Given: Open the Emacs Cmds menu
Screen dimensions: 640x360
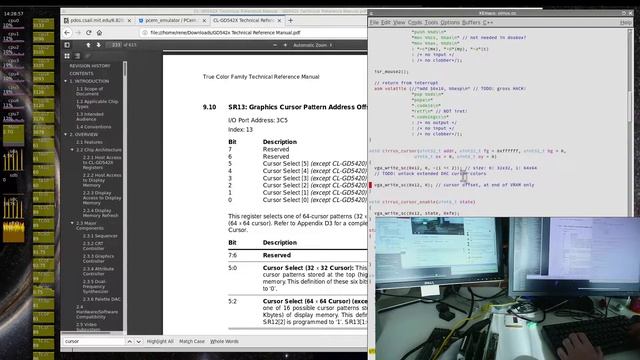Looking at the screenshot, I should [415, 22].
